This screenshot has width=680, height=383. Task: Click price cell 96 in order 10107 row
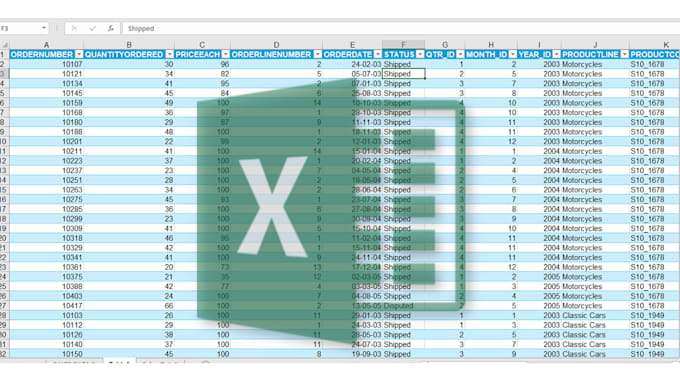click(x=202, y=64)
